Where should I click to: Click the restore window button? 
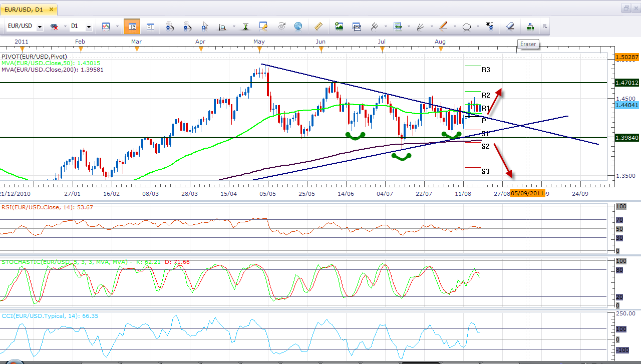pos(626,8)
